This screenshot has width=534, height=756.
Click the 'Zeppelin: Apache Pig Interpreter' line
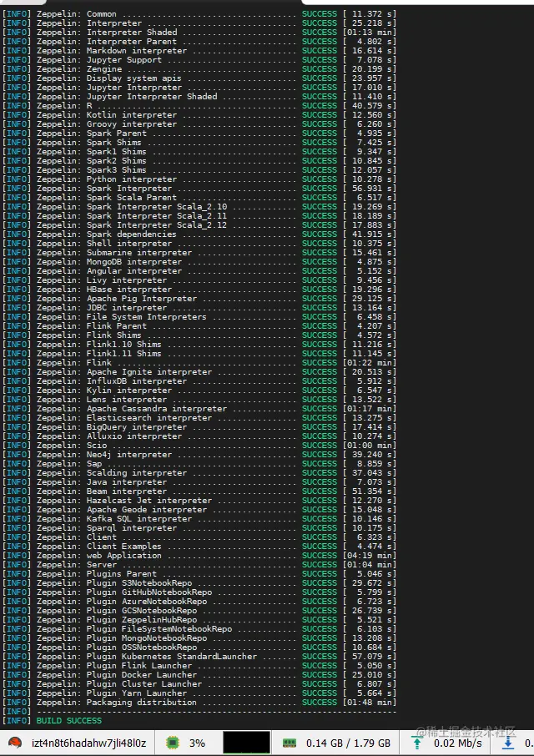[x=199, y=299]
